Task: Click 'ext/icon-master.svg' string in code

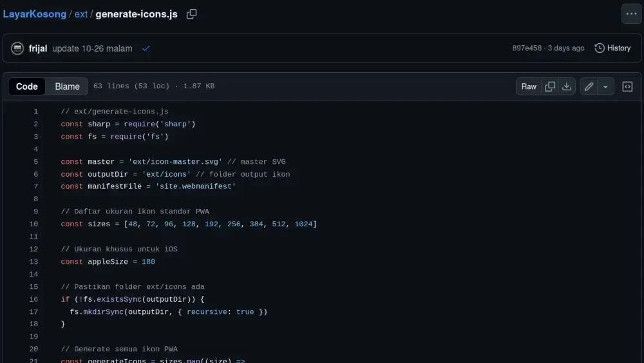Action: click(x=175, y=162)
